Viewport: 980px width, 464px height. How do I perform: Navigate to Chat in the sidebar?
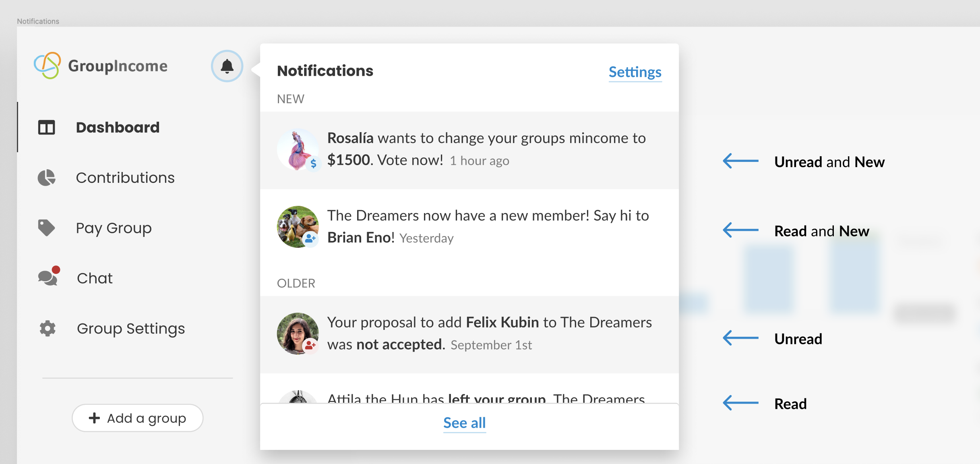[x=95, y=278]
